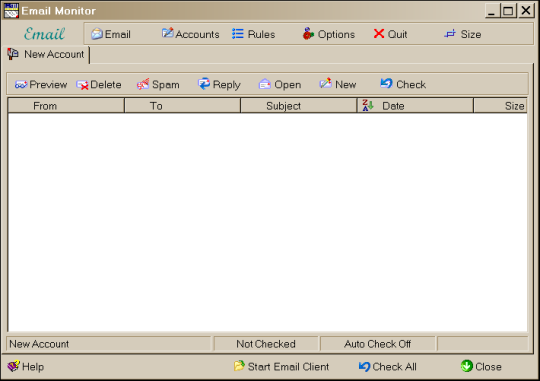This screenshot has width=540, height=381.
Task: Check All accounts
Action: pyautogui.click(x=387, y=367)
